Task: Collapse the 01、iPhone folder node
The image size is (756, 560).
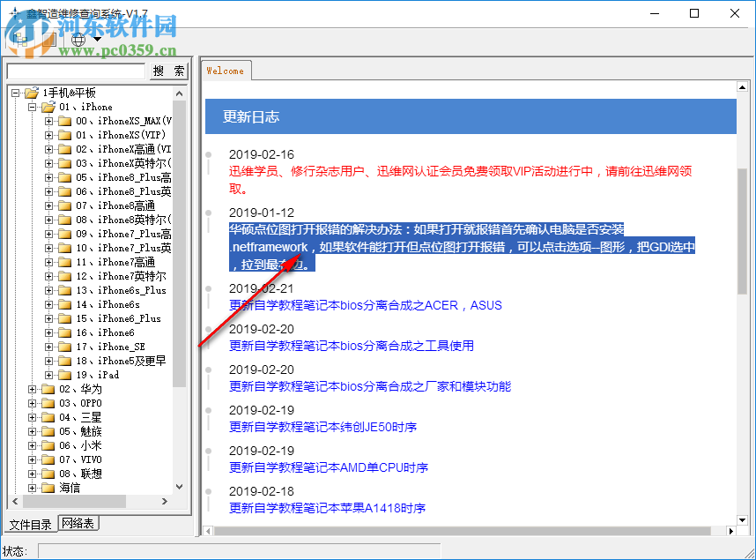Action: [x=33, y=107]
